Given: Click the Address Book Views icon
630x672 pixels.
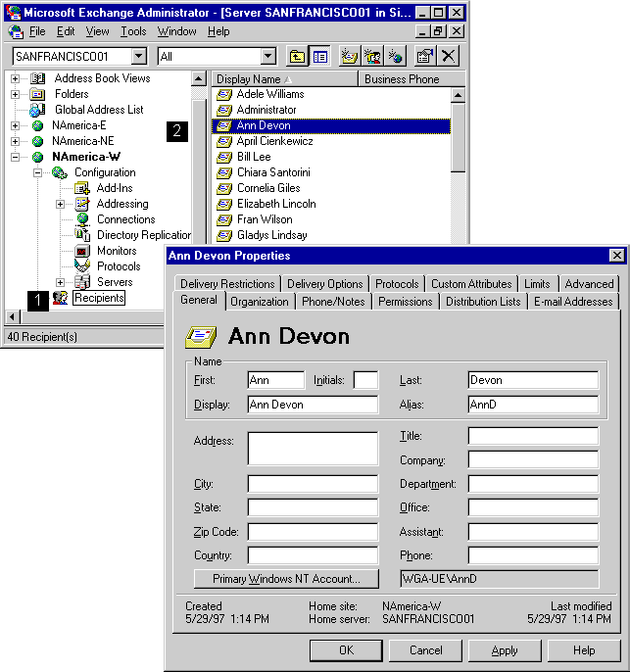Looking at the screenshot, I should 37,78.
